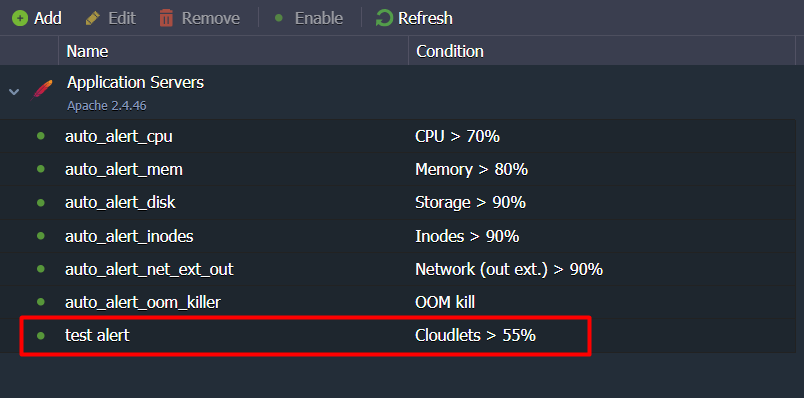Image resolution: width=804 pixels, height=398 pixels.
Task: Click the Refresh circular arrows icon
Action: [x=384, y=18]
